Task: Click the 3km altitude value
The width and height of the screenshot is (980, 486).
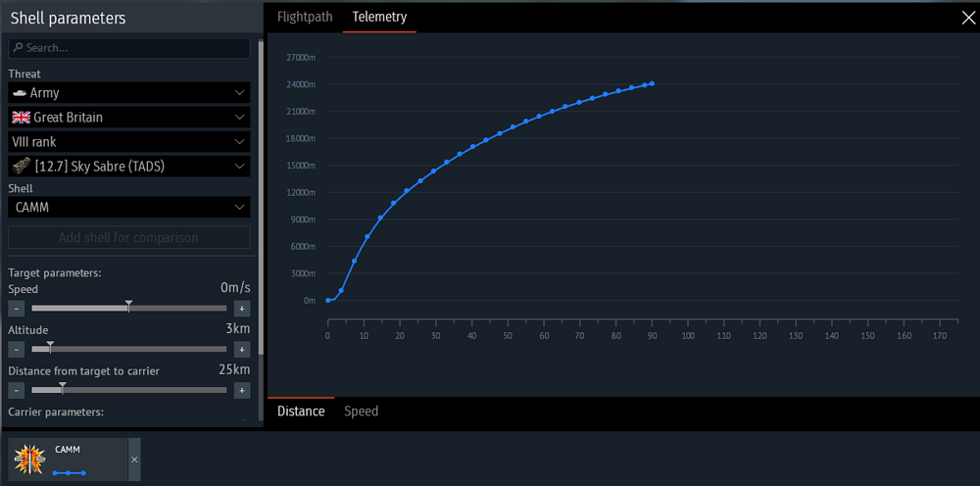Action: click(238, 329)
